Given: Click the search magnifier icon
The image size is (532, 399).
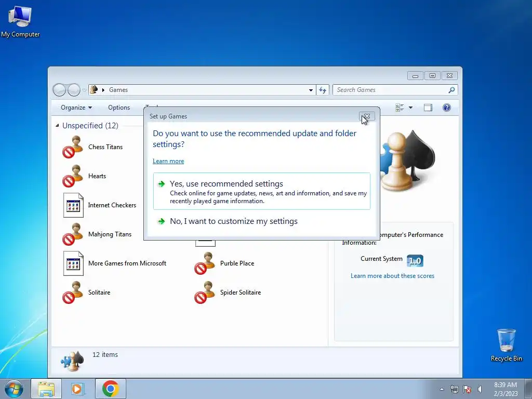Looking at the screenshot, I should pyautogui.click(x=451, y=90).
